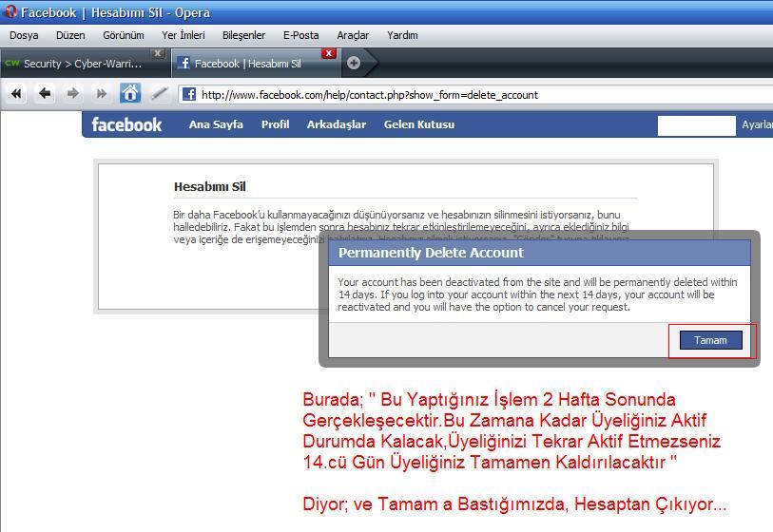Click the forward navigation arrow
Image resolution: width=773 pixels, height=532 pixels.
coord(73,94)
